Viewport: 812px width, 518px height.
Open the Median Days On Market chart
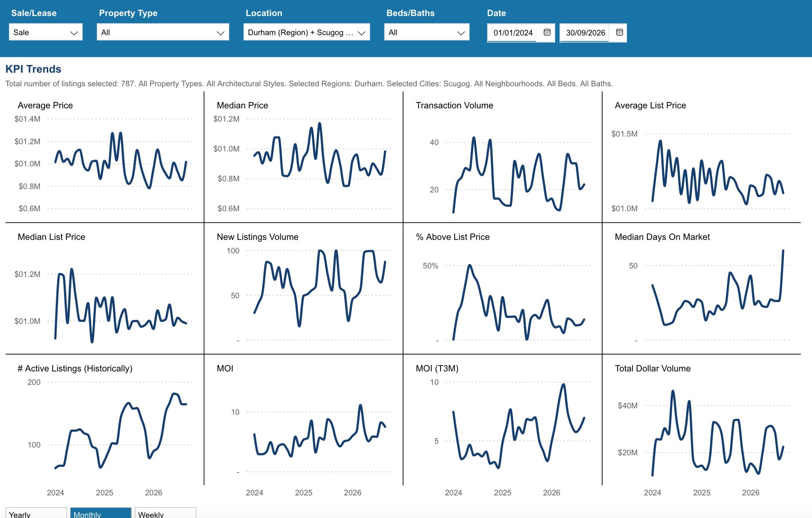[702, 288]
